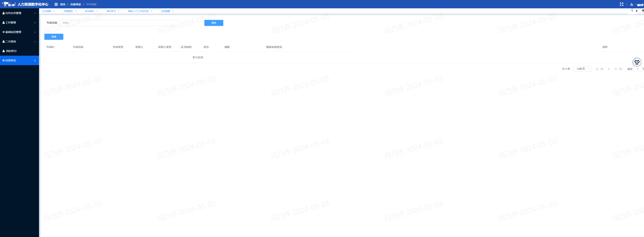Click the 二次绩效 person icon
Image resolution: width=644 pixels, height=237 pixels.
point(3,42)
